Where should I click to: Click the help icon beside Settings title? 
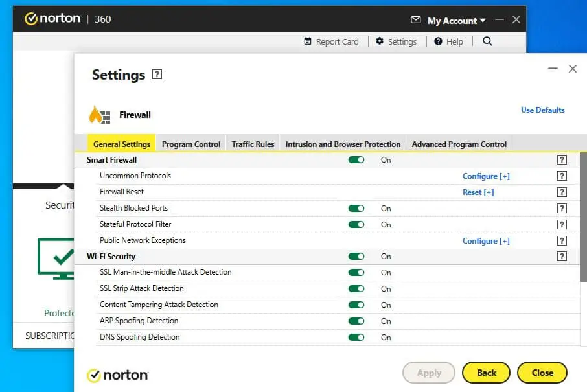pos(157,75)
